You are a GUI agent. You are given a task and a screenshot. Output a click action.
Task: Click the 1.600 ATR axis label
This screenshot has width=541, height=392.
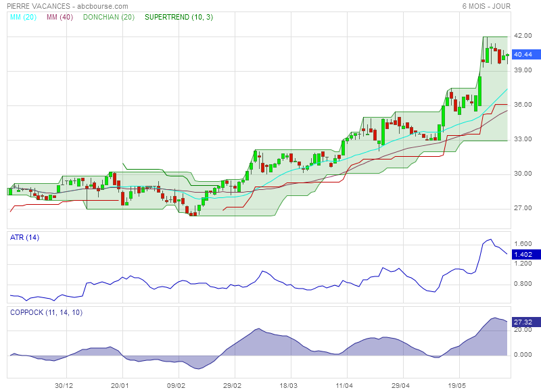click(523, 244)
